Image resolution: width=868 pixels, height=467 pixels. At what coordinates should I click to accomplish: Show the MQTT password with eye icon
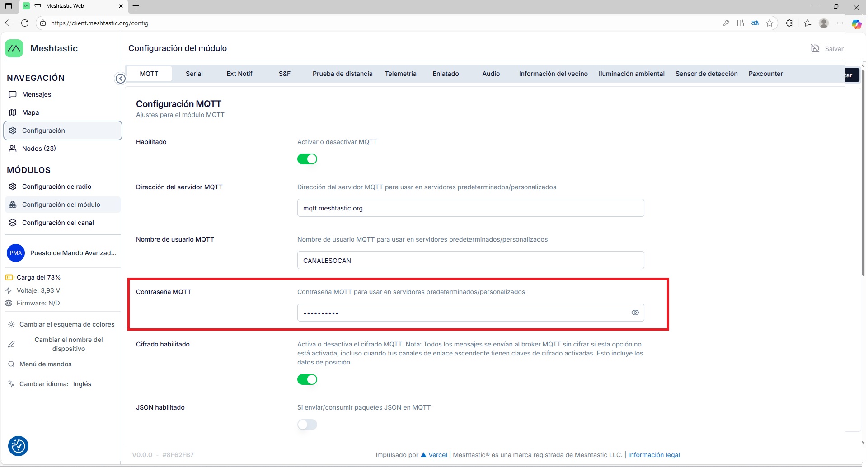(x=635, y=313)
